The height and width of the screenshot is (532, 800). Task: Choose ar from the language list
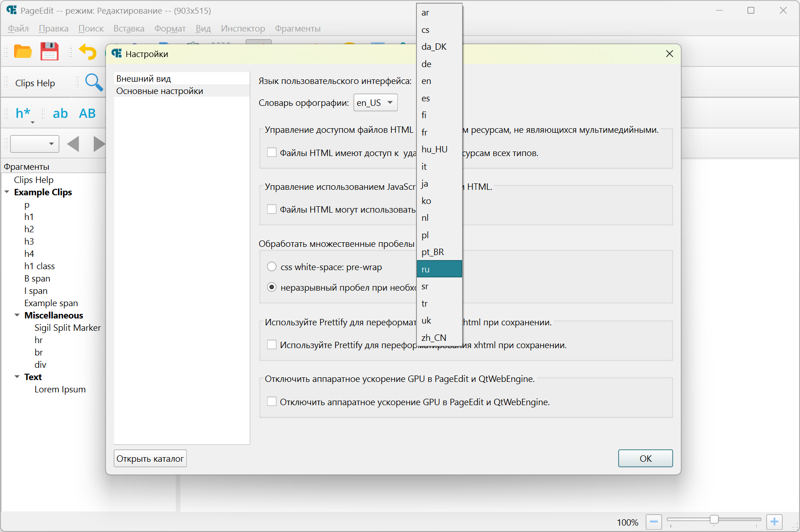click(439, 13)
